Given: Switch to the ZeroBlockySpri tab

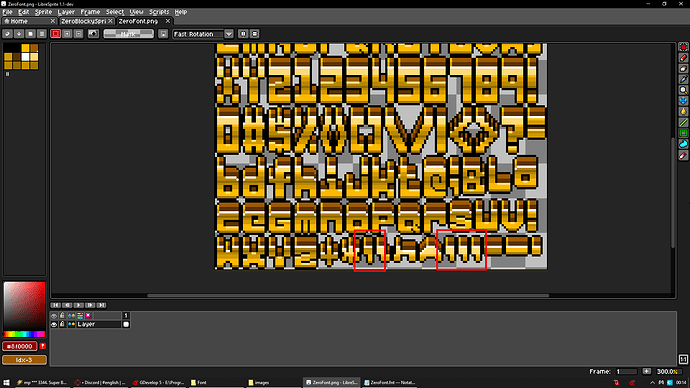Looking at the screenshot, I should (x=84, y=21).
